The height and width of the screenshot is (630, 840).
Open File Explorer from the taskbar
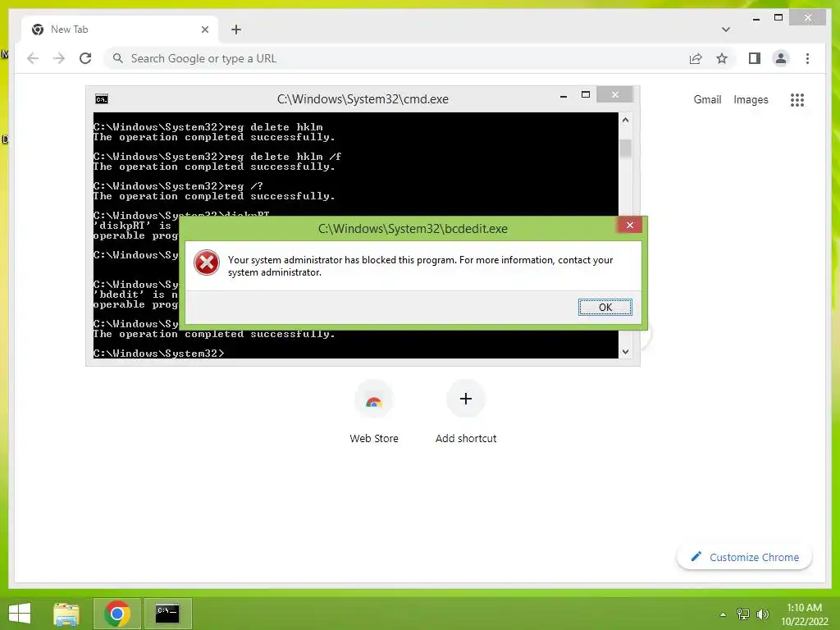coord(66,614)
